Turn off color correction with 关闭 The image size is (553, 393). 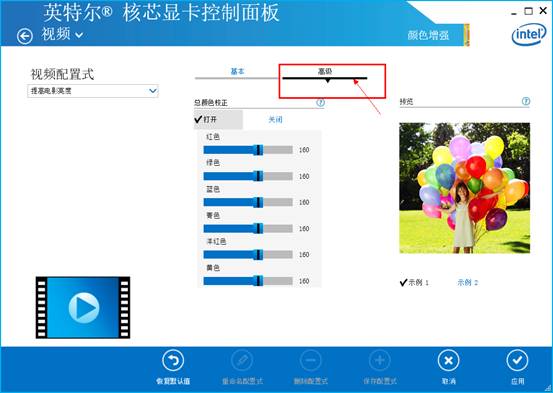[275, 120]
